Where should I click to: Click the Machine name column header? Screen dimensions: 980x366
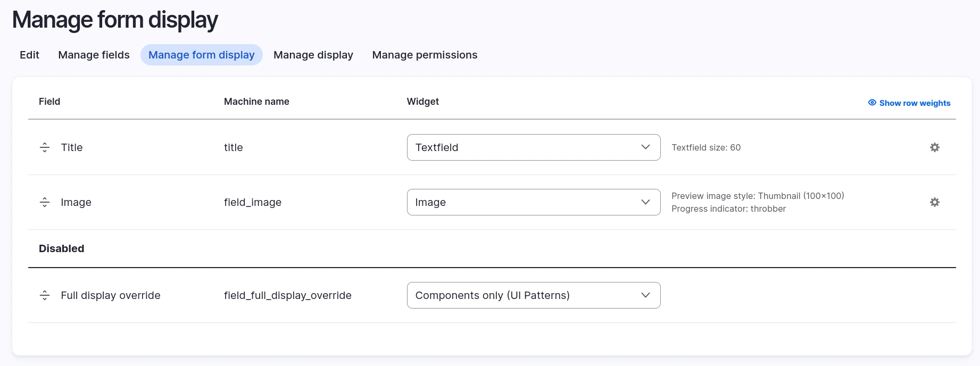pos(256,102)
